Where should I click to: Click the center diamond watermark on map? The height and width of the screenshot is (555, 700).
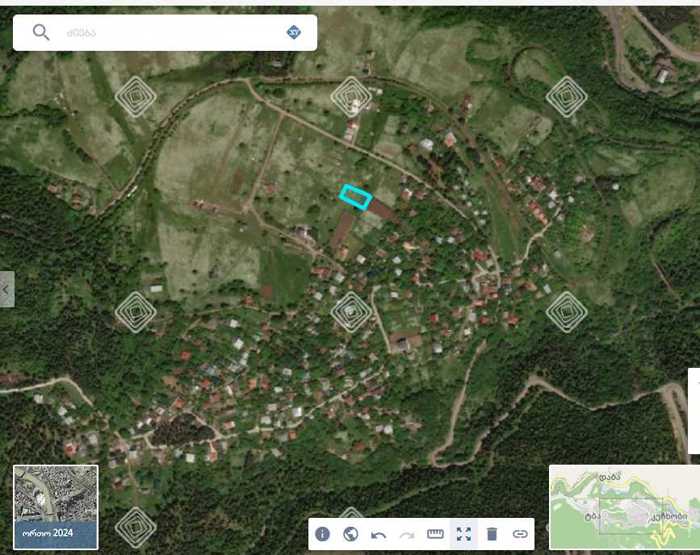pyautogui.click(x=351, y=312)
